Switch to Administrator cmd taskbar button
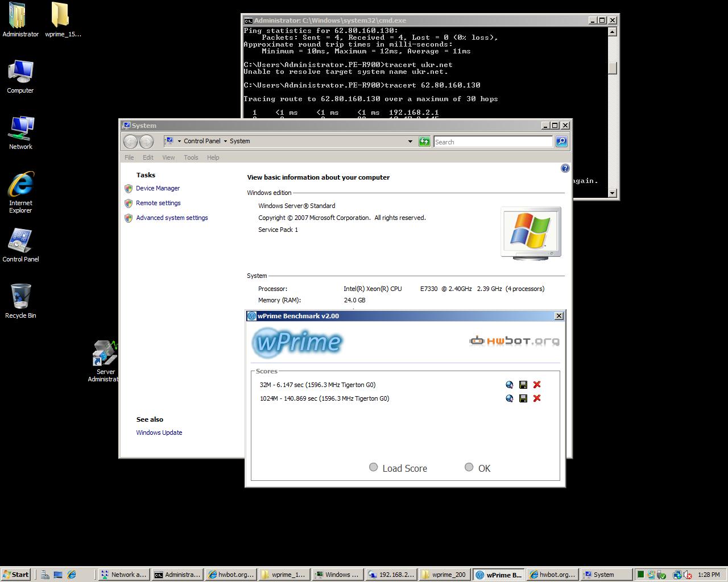This screenshot has height=582, width=728. pos(177,575)
